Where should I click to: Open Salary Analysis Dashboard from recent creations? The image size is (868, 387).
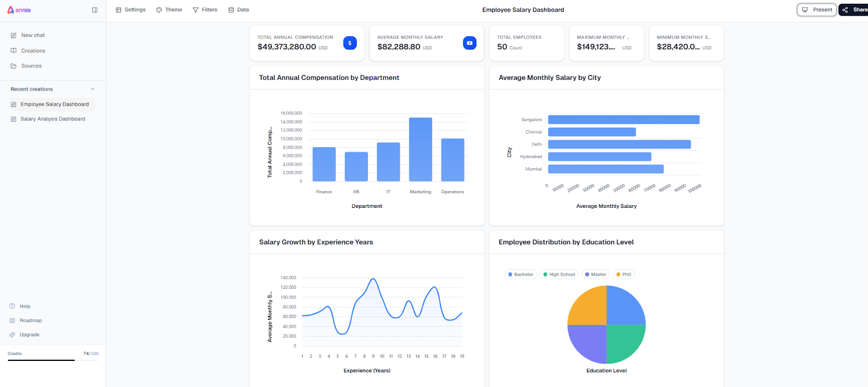(x=53, y=119)
